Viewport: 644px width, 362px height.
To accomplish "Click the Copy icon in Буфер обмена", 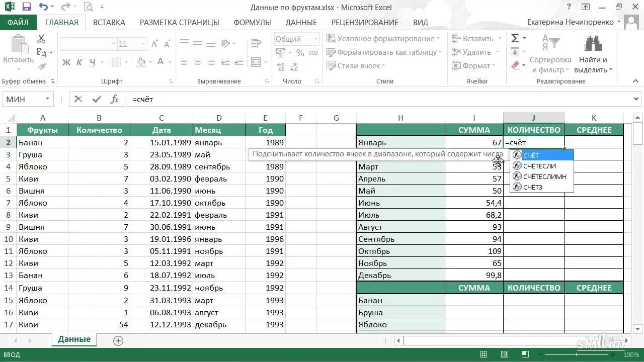I will click(41, 52).
